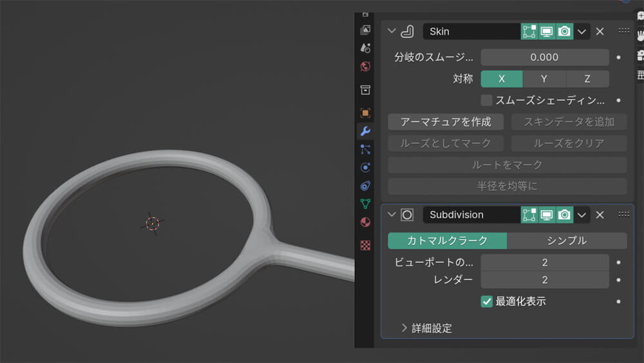The image size is (644, 363).
Task: Remove the Subdivision modifier with X
Action: [x=600, y=215]
